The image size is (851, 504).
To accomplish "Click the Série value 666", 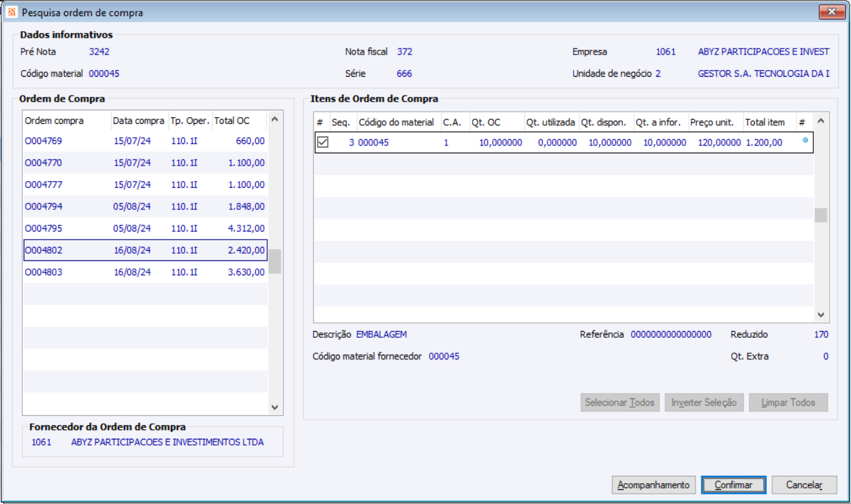I will (405, 73).
